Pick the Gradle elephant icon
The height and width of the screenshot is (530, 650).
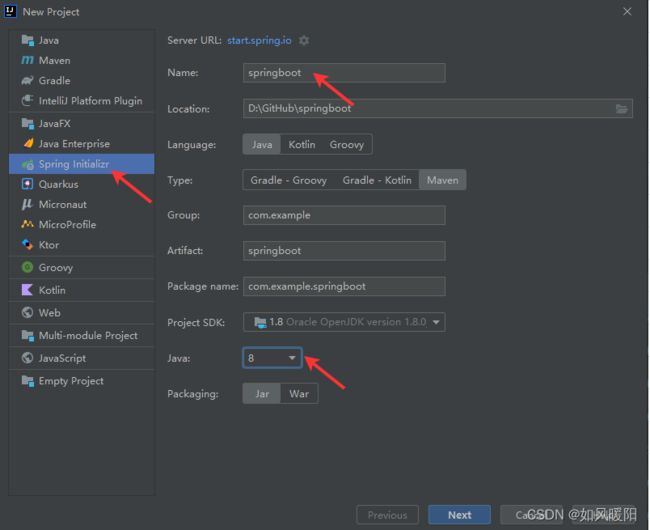click(27, 80)
